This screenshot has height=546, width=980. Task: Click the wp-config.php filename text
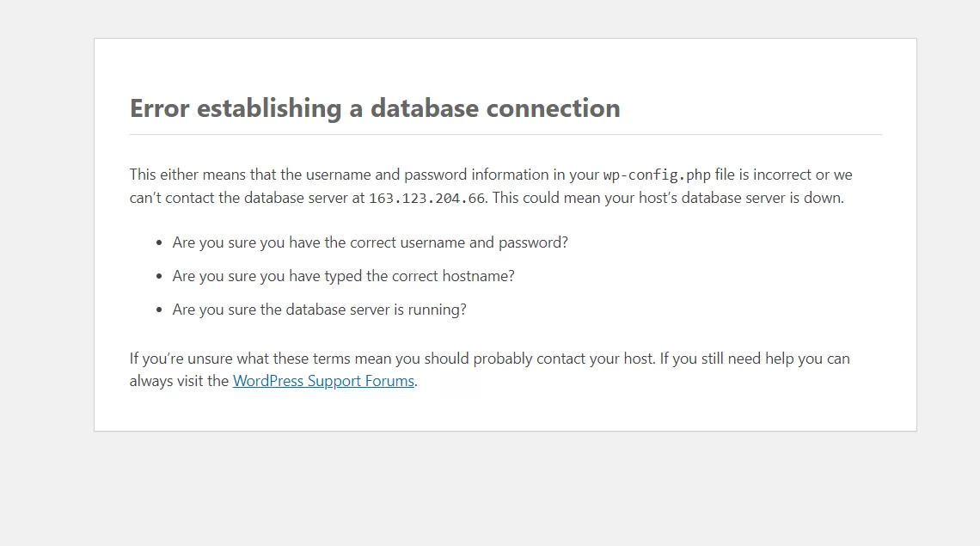(657, 175)
